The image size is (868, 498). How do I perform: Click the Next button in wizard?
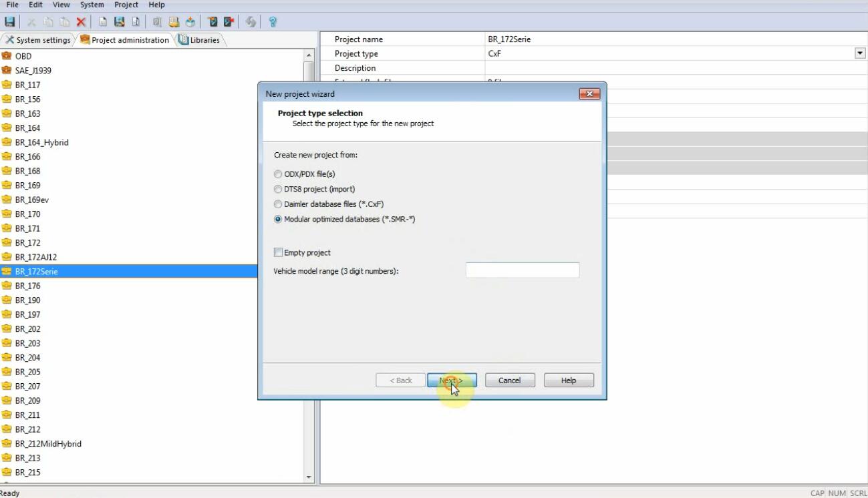click(x=452, y=381)
